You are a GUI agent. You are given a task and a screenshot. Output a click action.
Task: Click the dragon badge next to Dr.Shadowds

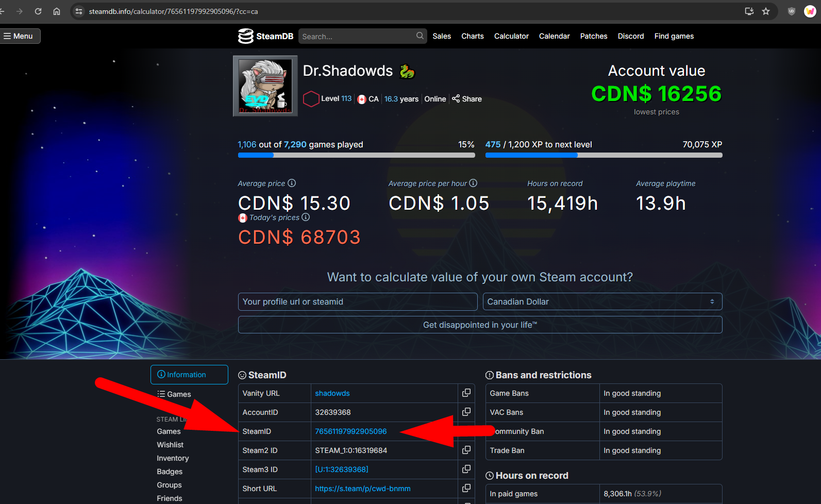tap(407, 71)
